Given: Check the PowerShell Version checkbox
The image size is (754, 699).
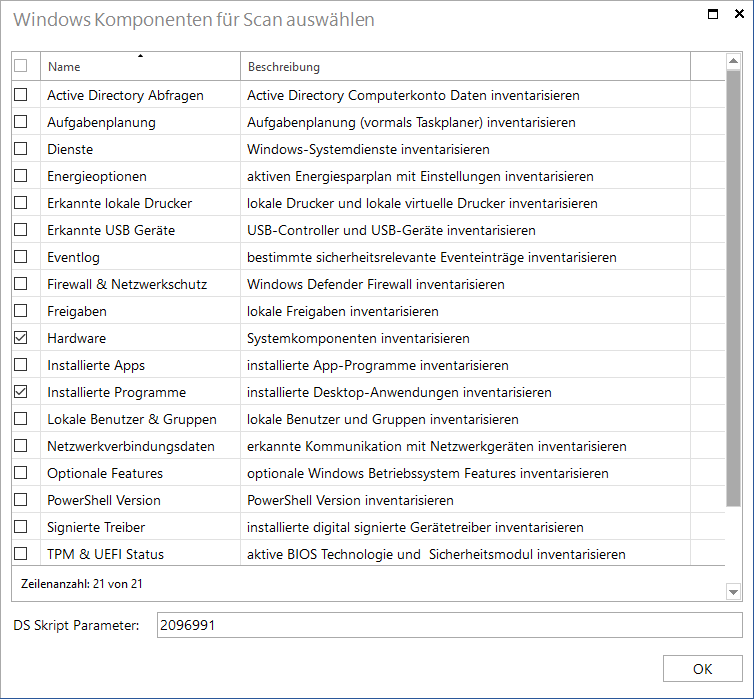Looking at the screenshot, I should click(21, 500).
